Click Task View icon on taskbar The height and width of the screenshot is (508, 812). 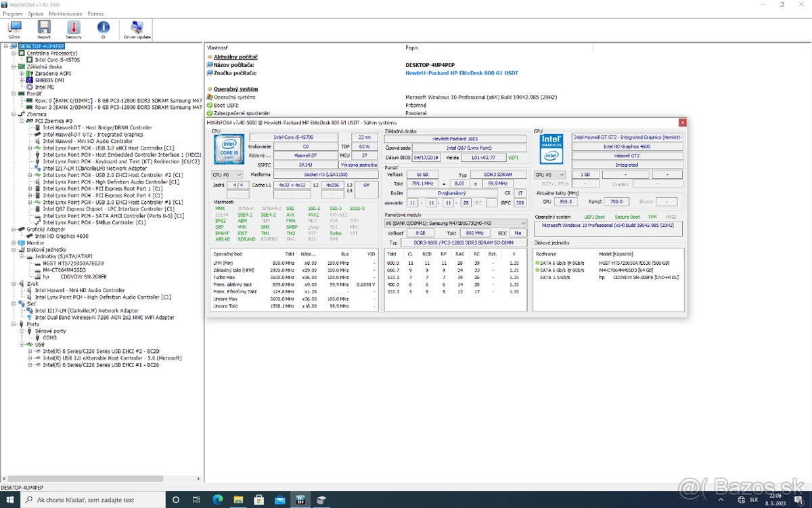[x=196, y=500]
